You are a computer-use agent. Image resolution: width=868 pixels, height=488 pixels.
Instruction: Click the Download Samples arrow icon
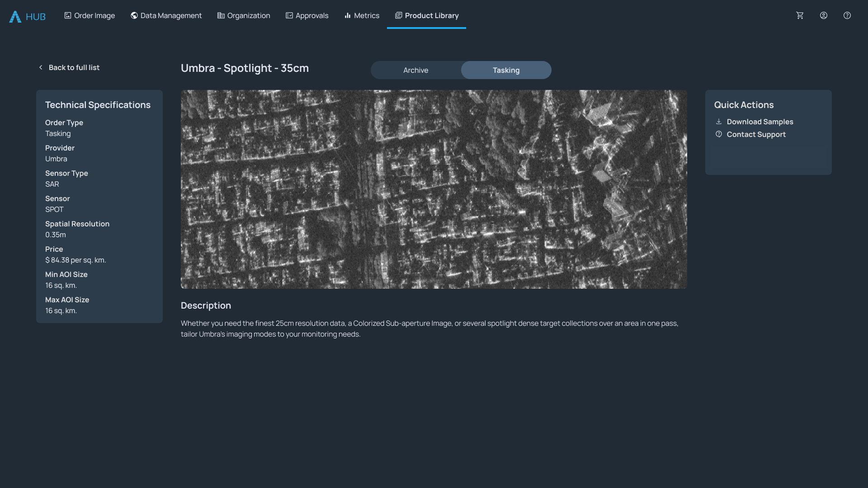coord(718,122)
